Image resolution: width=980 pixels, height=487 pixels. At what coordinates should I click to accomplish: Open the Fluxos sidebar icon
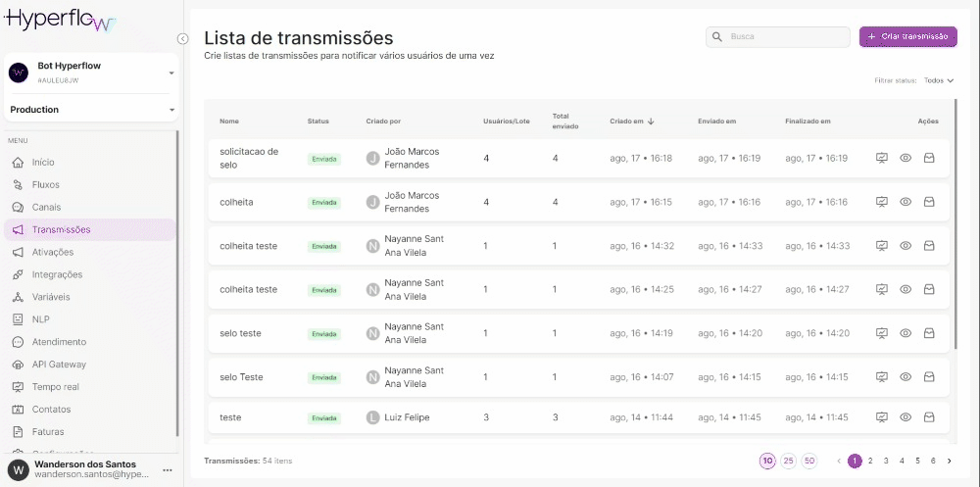tap(17, 184)
